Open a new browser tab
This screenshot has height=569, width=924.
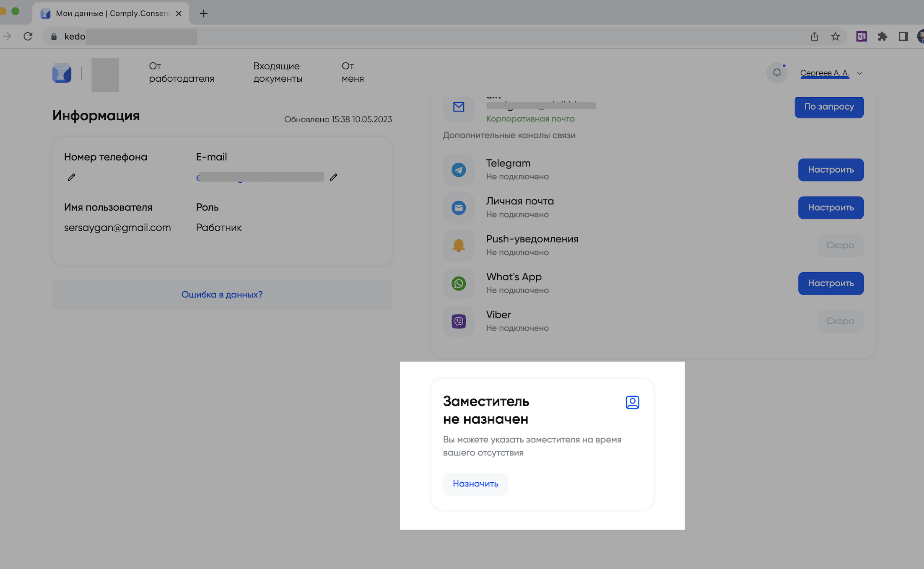click(203, 13)
